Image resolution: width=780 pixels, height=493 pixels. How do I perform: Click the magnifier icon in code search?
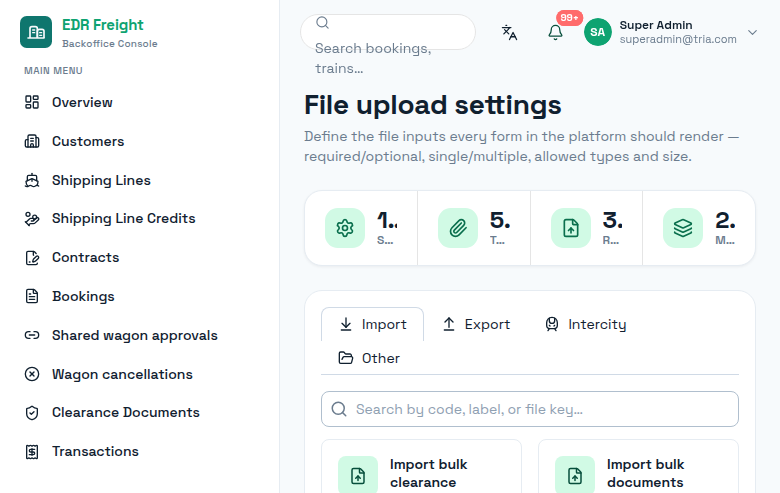coord(339,409)
